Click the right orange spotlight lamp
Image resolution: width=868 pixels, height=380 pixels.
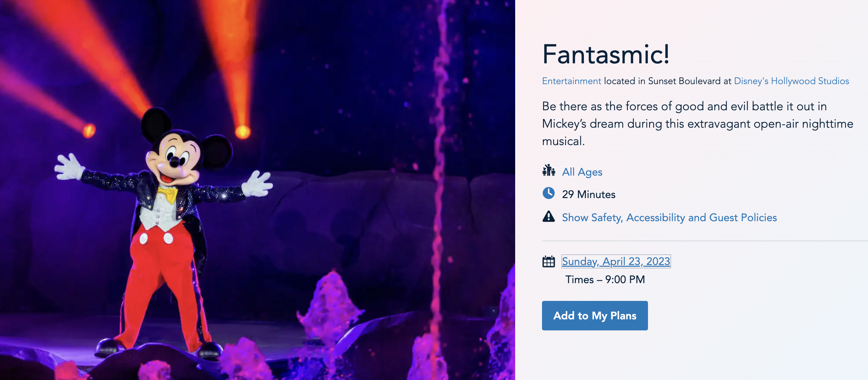tap(242, 132)
